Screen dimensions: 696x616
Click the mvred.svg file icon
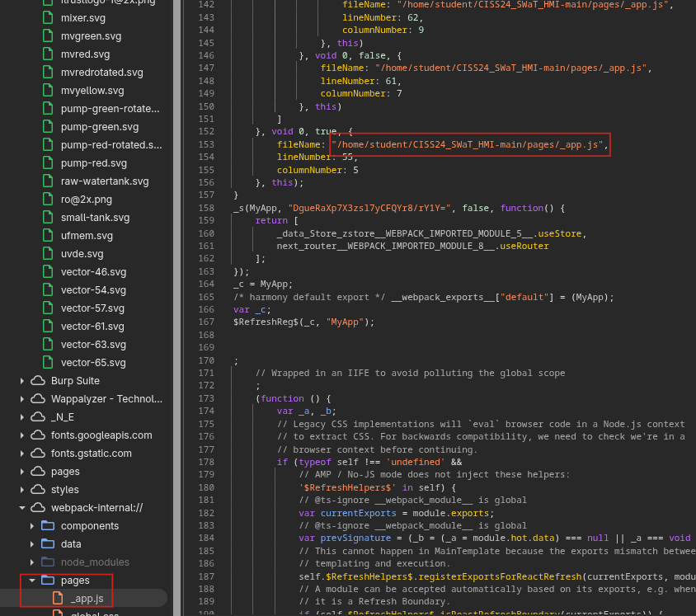pyautogui.click(x=48, y=54)
